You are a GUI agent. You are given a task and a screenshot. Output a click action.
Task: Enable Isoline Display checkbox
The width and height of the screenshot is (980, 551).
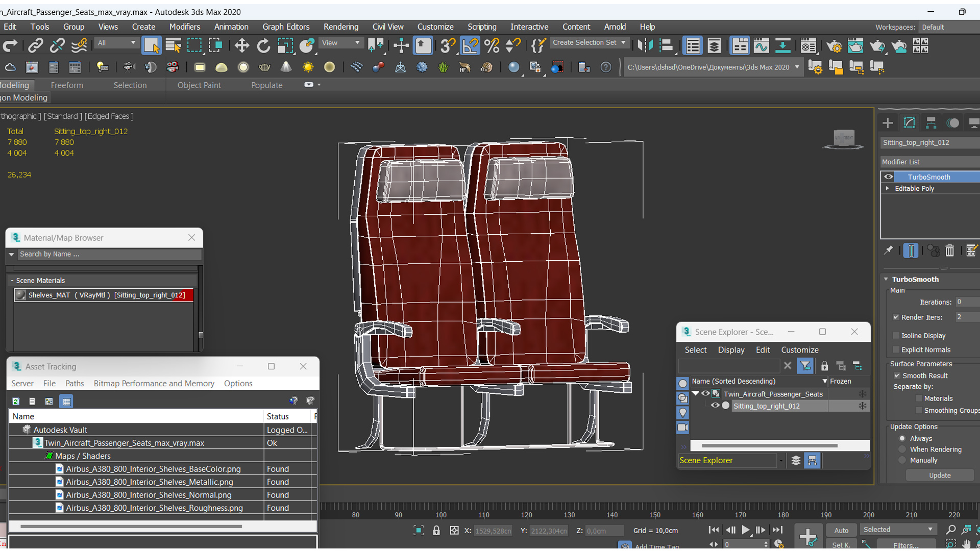pyautogui.click(x=896, y=335)
